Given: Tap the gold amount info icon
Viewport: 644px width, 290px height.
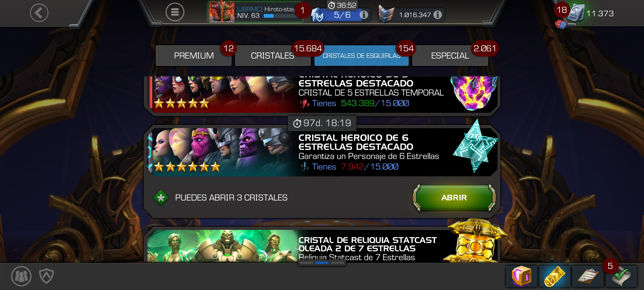Looking at the screenshot, I should (437, 15).
